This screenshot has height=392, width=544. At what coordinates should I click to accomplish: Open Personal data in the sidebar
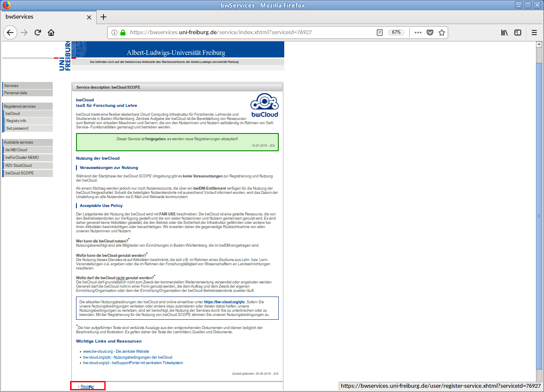[x=27, y=93]
